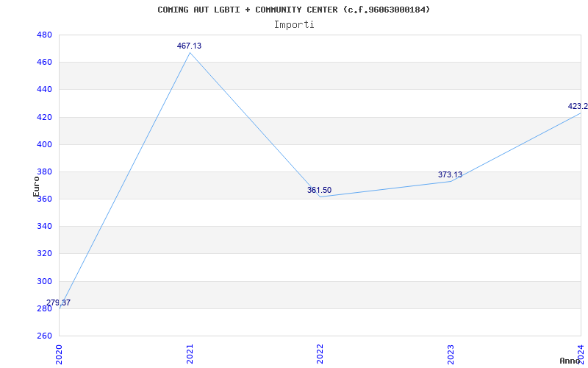Click the 2021 x-axis label
Image resolution: width=588 pixels, height=368 pixels.
(190, 354)
